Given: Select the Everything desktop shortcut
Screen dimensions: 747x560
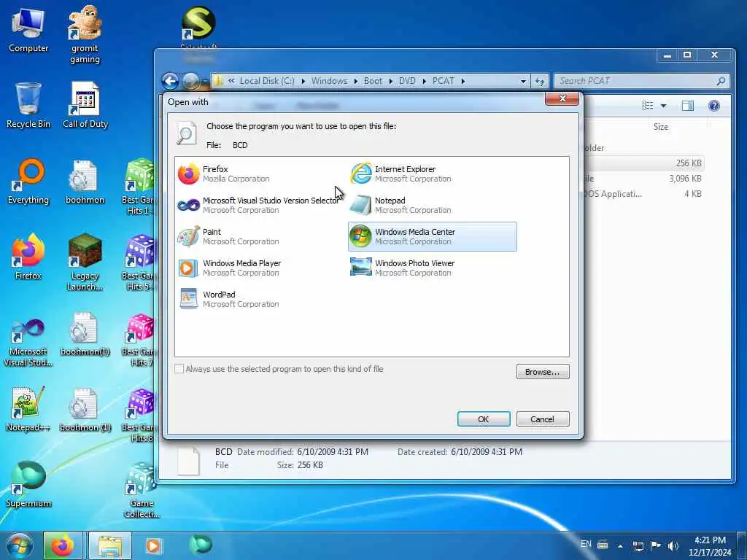Looking at the screenshot, I should pos(28,182).
